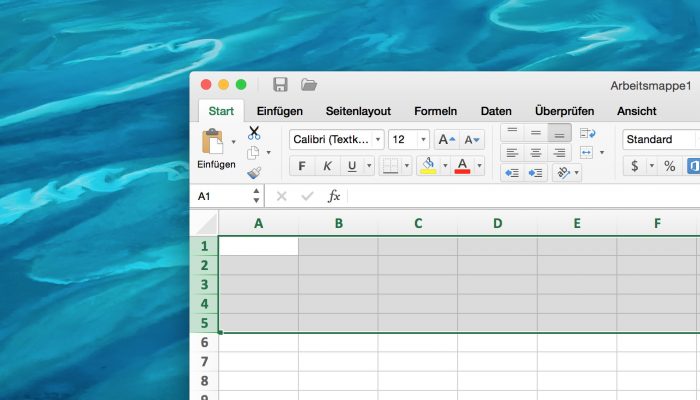The width and height of the screenshot is (700, 400).
Task: Open the Standard number format box
Action: (x=661, y=140)
